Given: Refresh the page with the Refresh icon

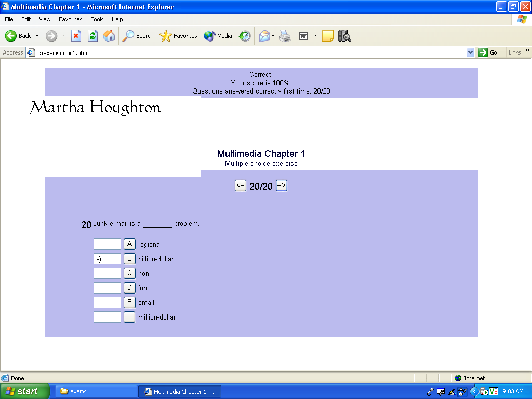Looking at the screenshot, I should click(x=92, y=36).
